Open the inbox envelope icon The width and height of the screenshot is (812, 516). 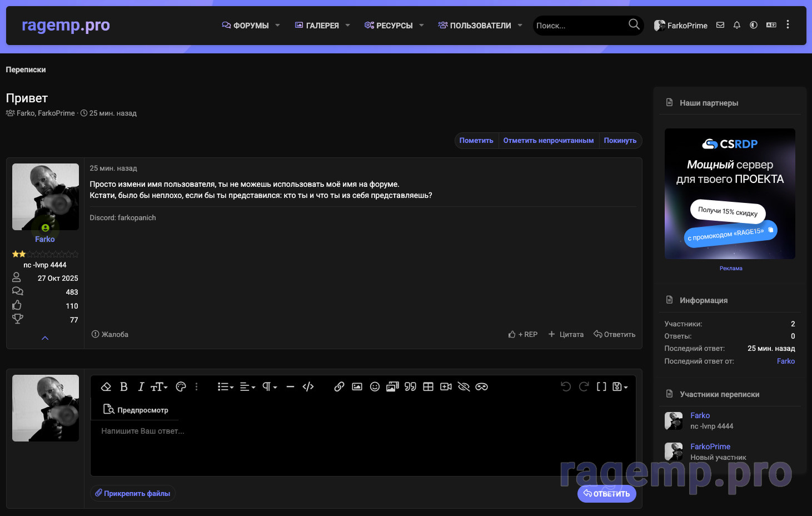720,25
